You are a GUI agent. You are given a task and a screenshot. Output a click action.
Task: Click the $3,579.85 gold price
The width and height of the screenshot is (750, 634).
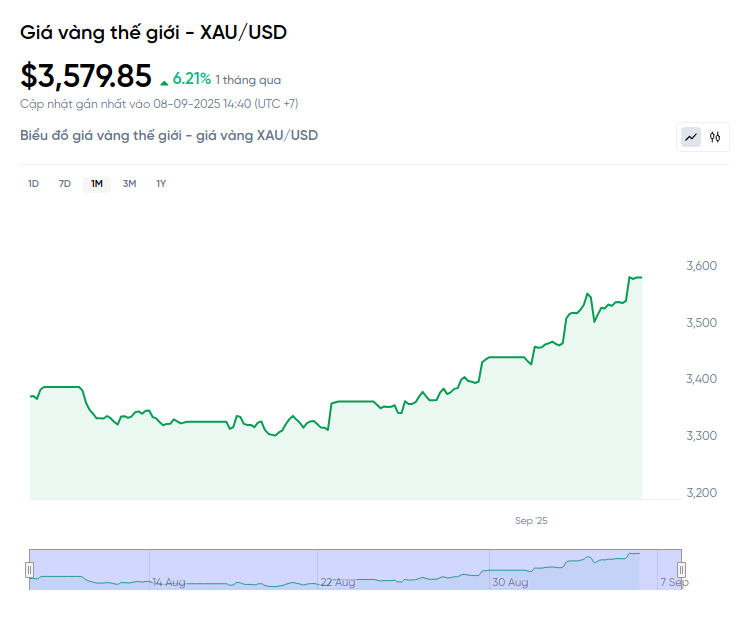pos(86,76)
